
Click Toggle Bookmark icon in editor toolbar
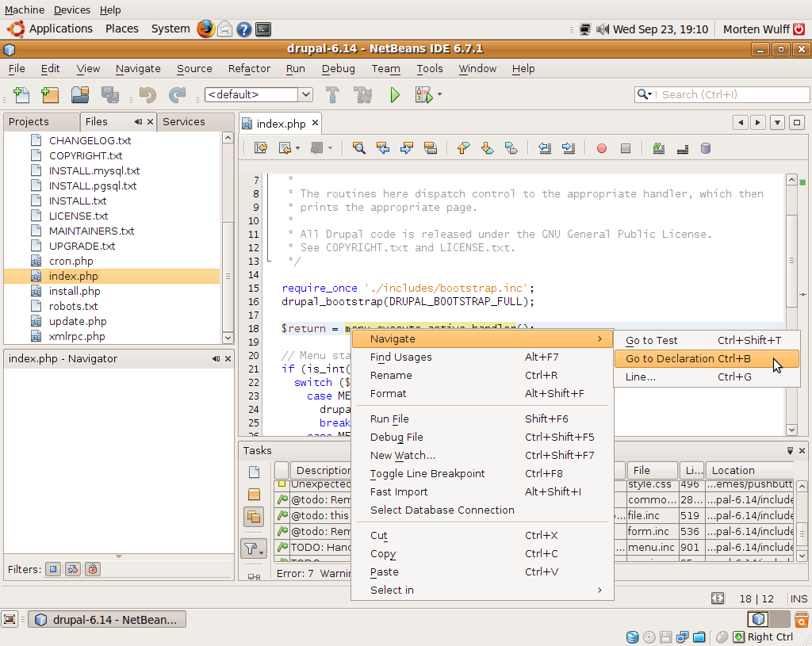pyautogui.click(x=511, y=148)
